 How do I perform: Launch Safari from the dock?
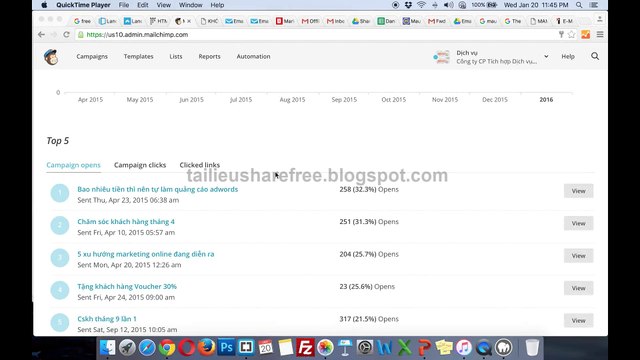(147, 347)
